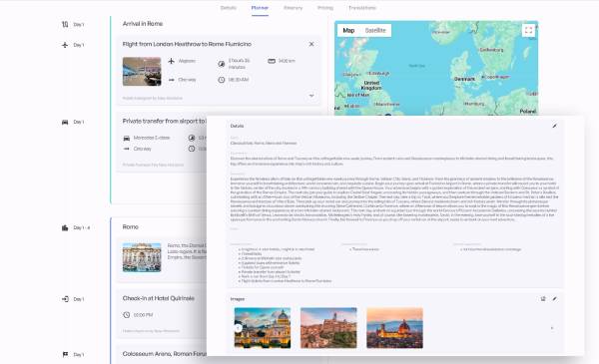Click the one-way arrow icon in flight card
Image resolution: width=599 pixels, height=364 pixels.
coord(171,80)
